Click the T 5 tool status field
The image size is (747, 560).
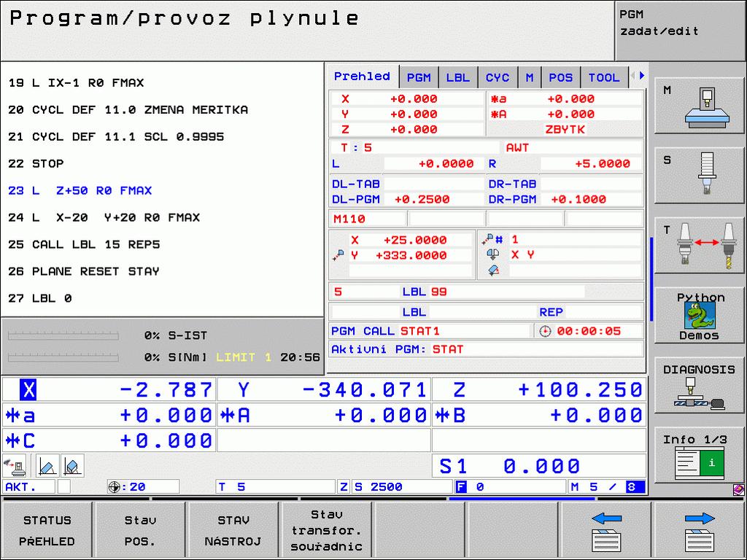click(x=275, y=486)
